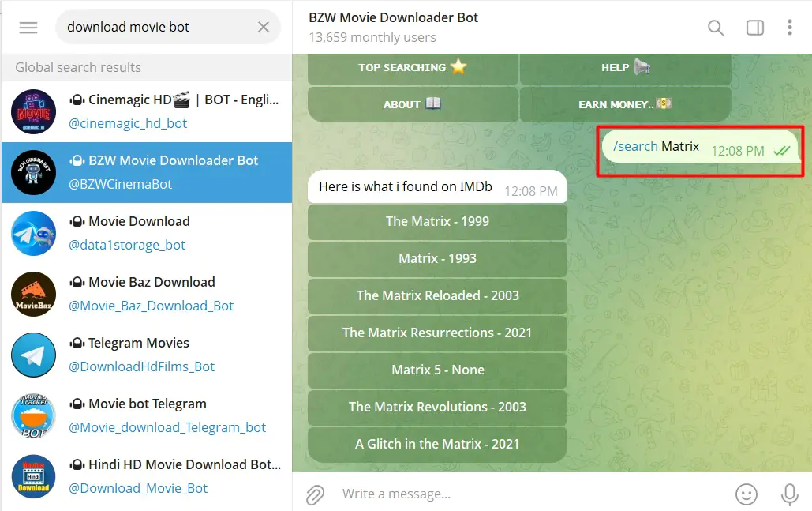
Task: Click the 13,659 monthly users subtitle
Action: click(372, 38)
